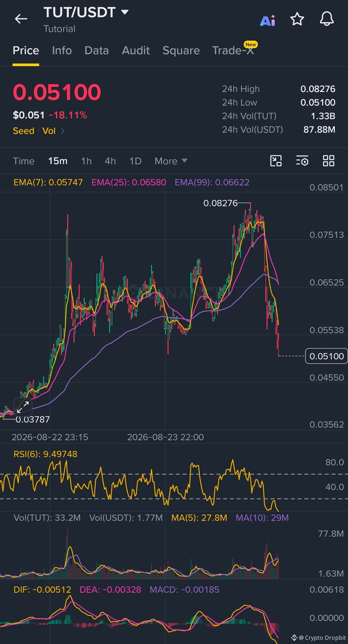Tap the Seed tag label

click(23, 131)
